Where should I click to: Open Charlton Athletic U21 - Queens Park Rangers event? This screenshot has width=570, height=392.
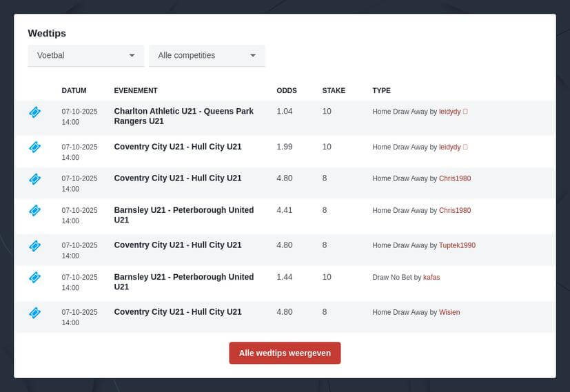coord(183,116)
